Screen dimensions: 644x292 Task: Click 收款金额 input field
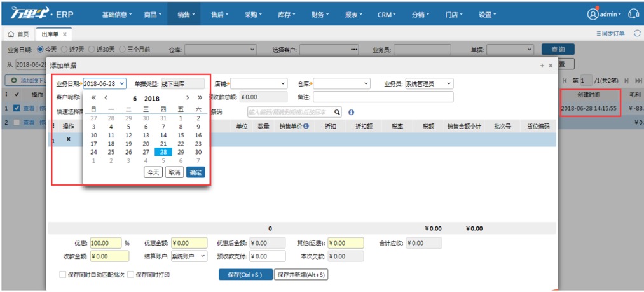pyautogui.click(x=109, y=256)
